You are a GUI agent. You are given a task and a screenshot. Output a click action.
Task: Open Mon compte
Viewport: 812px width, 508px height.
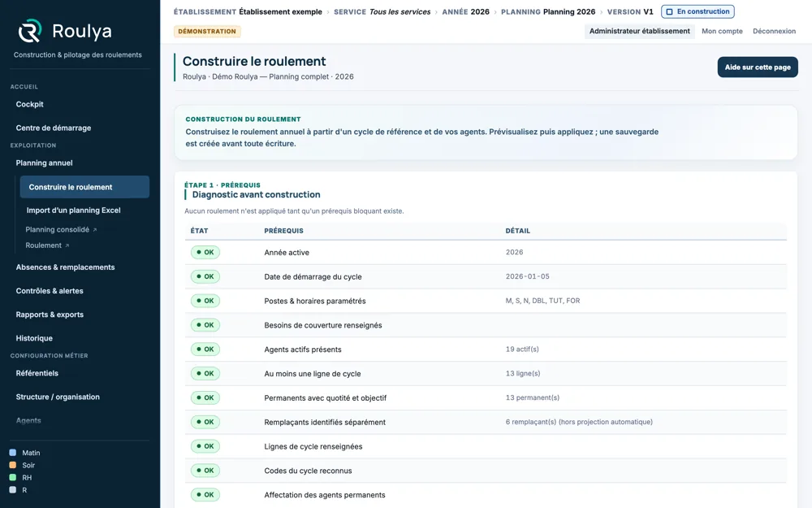click(x=722, y=31)
